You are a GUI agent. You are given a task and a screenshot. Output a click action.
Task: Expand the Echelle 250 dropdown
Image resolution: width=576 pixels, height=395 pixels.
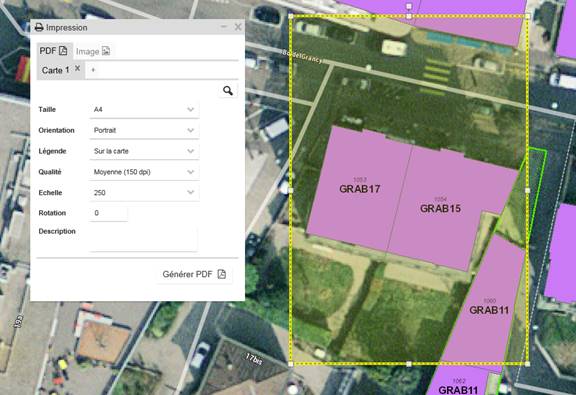(x=144, y=193)
